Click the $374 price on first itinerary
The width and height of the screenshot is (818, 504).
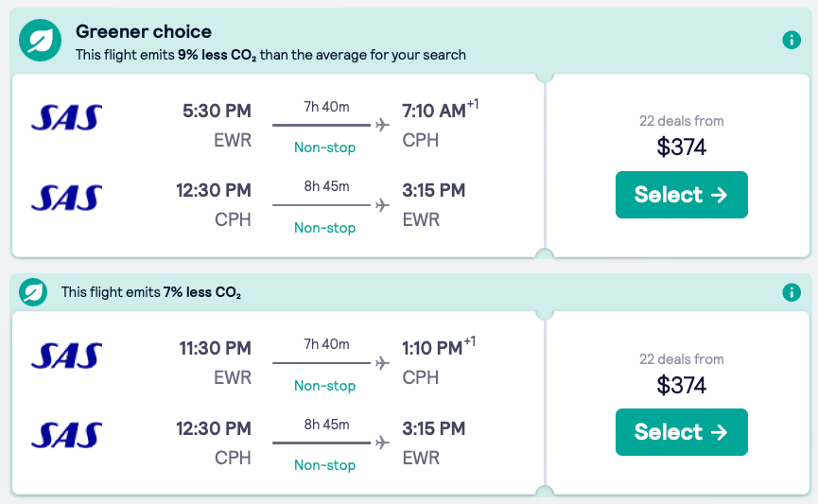(x=682, y=147)
